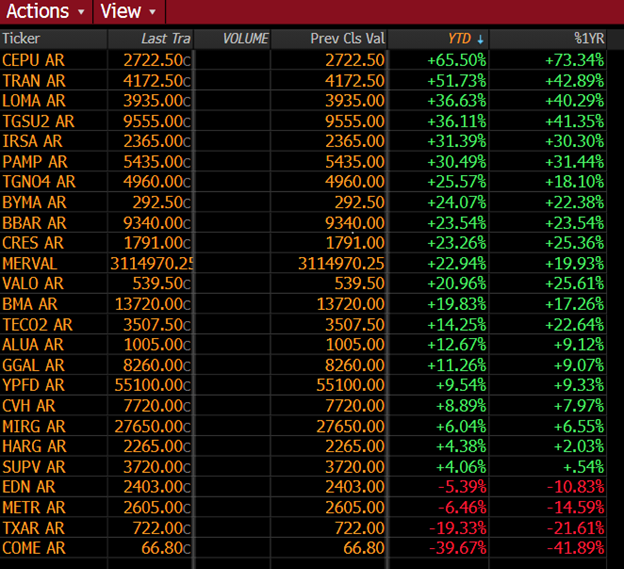The width and height of the screenshot is (624, 569).
Task: Click the Prev Cls Val column header
Action: tap(329, 39)
